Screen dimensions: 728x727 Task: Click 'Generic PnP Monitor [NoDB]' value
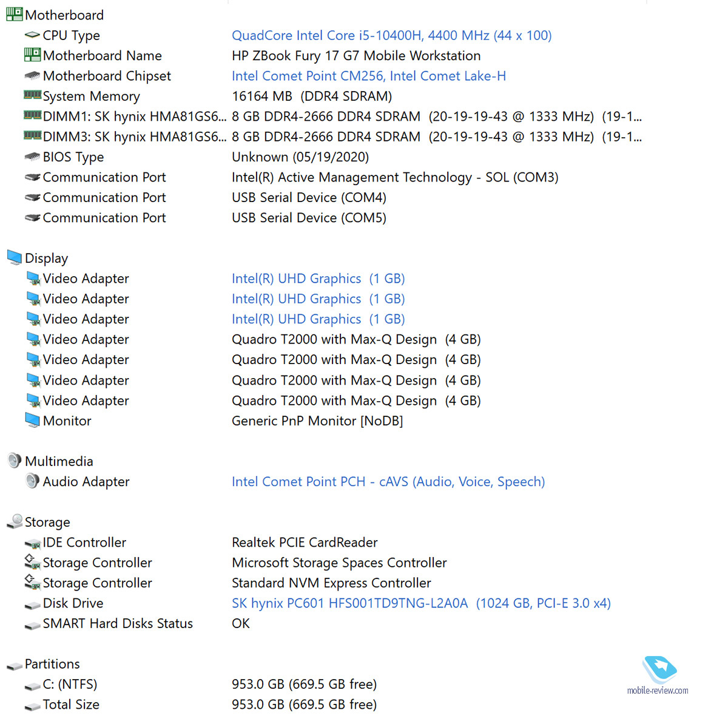317,421
